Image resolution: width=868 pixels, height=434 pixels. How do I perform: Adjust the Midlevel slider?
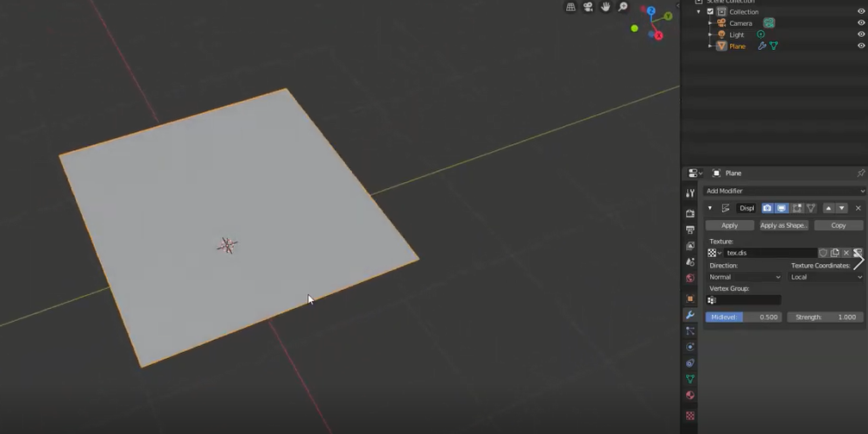744,318
